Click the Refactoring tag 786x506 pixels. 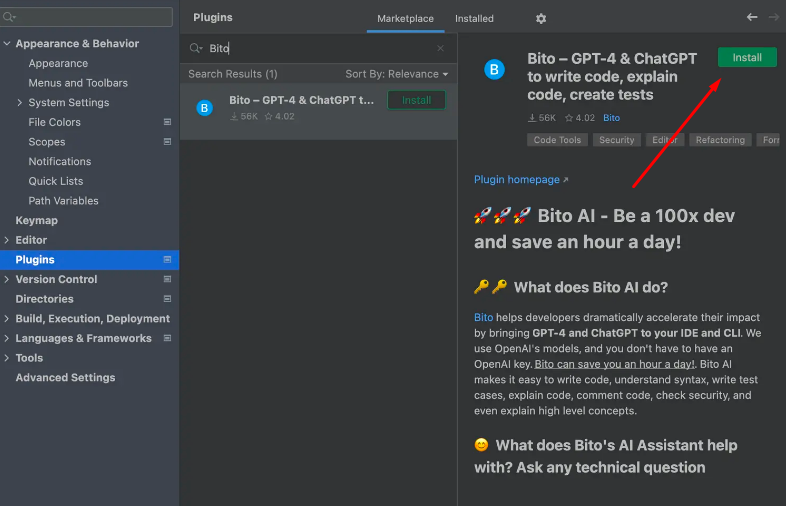tap(720, 140)
